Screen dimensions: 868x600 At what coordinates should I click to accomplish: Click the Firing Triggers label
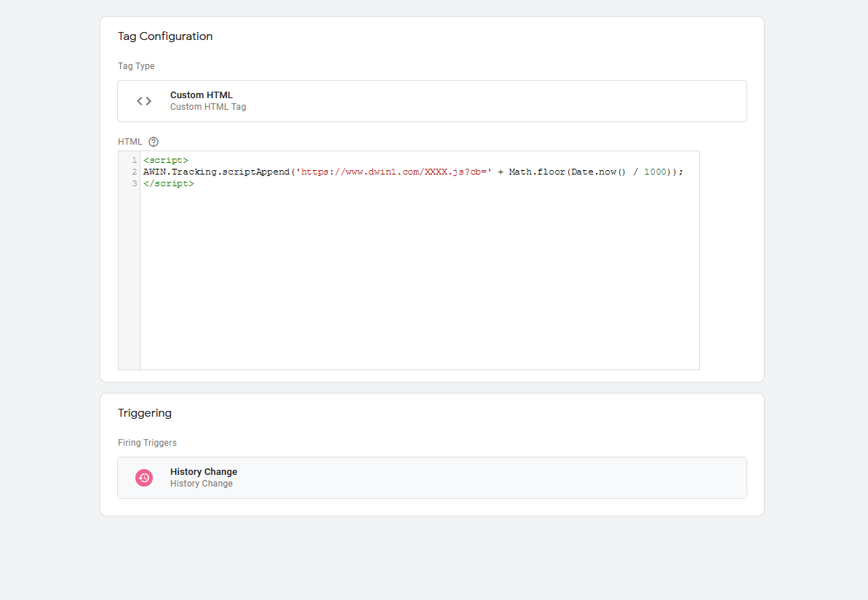pyautogui.click(x=147, y=443)
